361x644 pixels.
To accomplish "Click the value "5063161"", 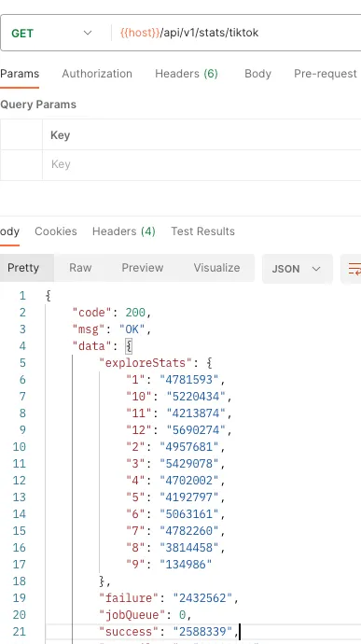I will [x=189, y=514].
